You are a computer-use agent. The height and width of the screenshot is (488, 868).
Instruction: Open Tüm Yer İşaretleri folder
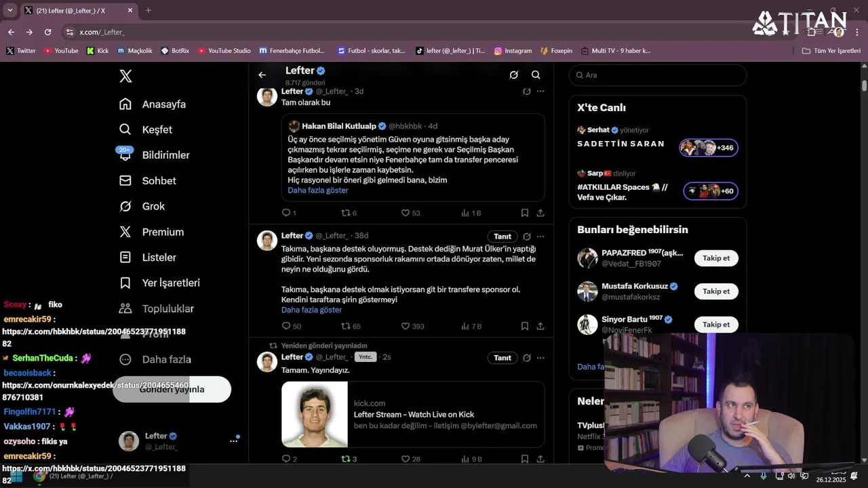(831, 51)
